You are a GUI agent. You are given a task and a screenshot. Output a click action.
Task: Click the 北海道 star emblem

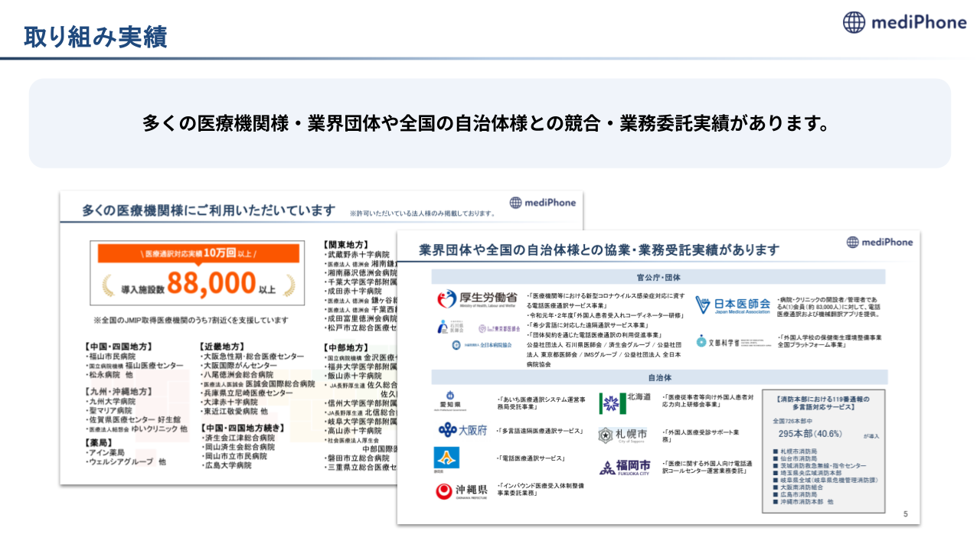[624, 402]
